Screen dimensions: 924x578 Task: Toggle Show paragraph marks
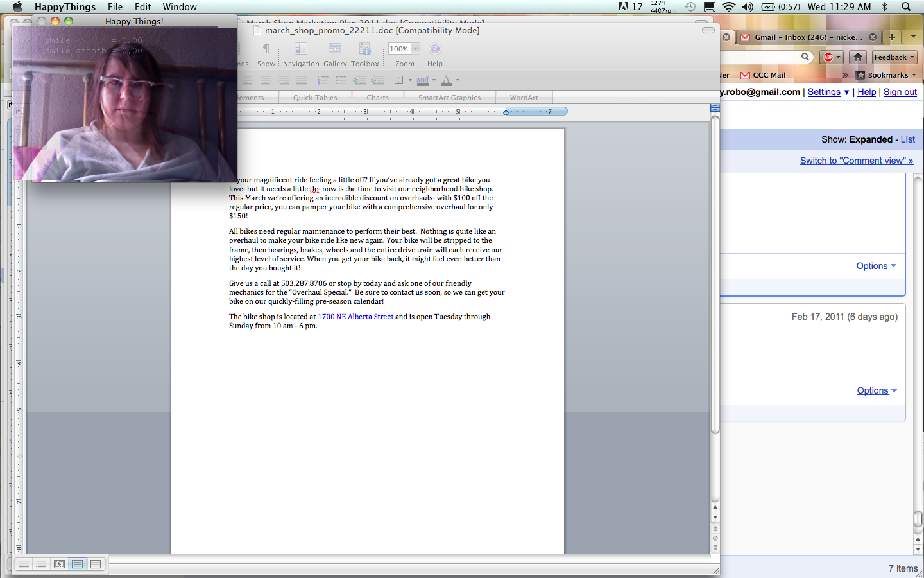(x=266, y=49)
